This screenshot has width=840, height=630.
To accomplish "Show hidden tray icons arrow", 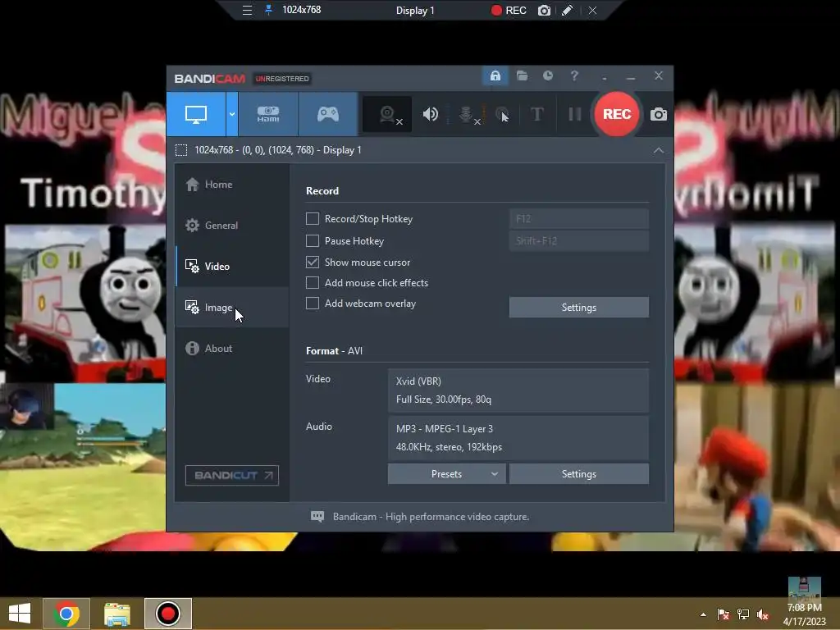I will coord(703,614).
